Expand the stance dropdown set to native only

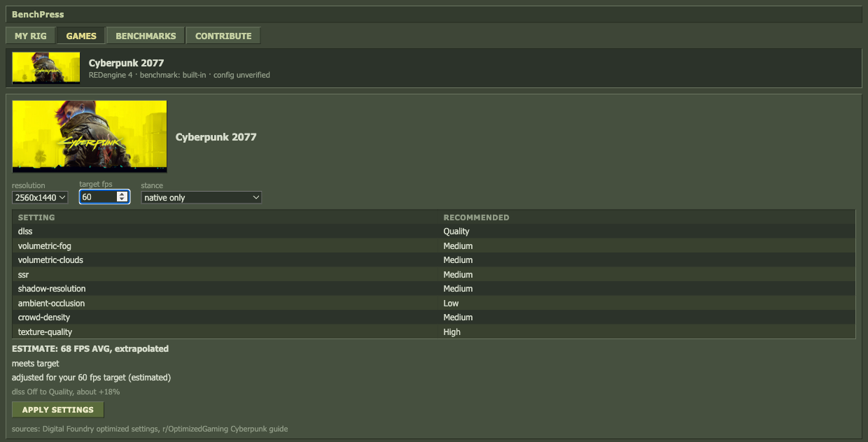tap(202, 197)
